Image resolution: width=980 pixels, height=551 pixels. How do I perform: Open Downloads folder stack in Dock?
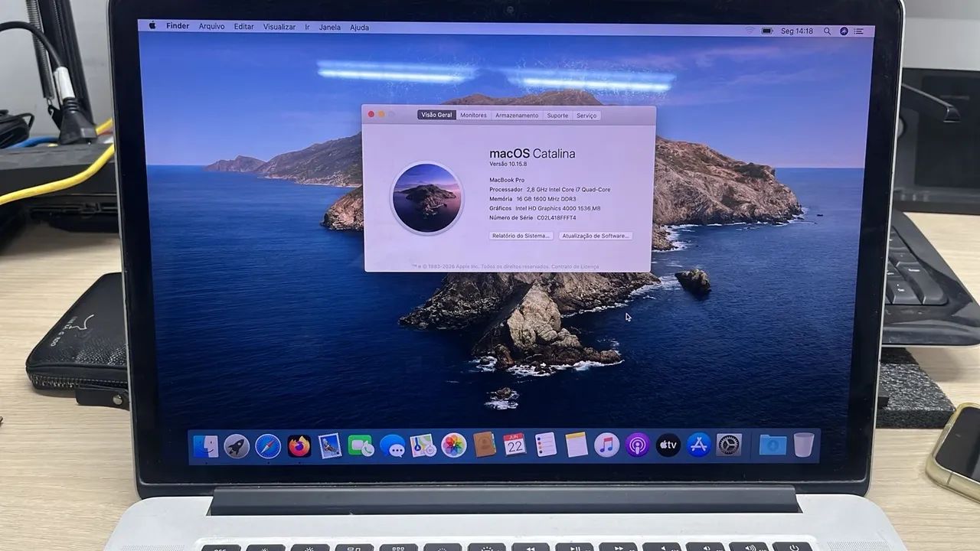(773, 445)
